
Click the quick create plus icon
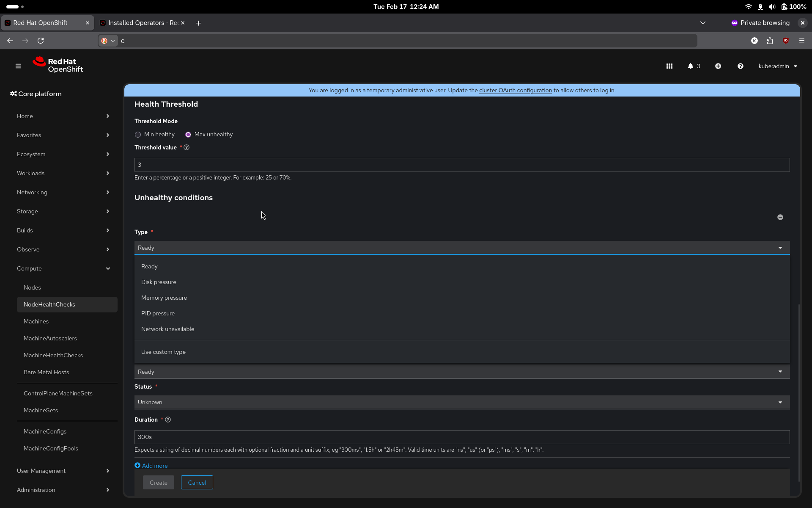(x=718, y=66)
